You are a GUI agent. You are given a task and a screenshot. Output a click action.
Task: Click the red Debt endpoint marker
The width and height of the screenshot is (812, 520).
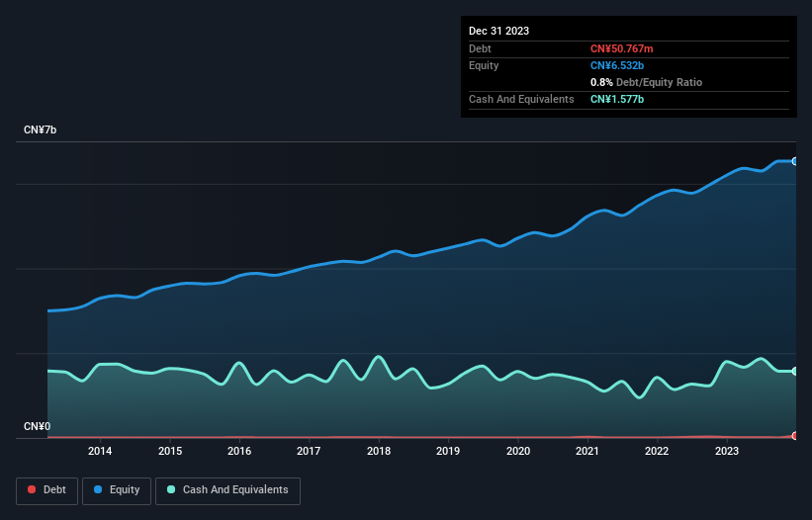[x=795, y=436]
